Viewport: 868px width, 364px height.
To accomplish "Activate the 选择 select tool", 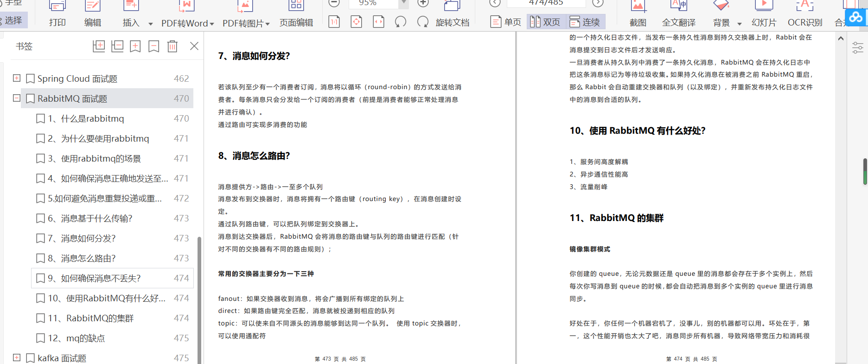I will (x=13, y=20).
